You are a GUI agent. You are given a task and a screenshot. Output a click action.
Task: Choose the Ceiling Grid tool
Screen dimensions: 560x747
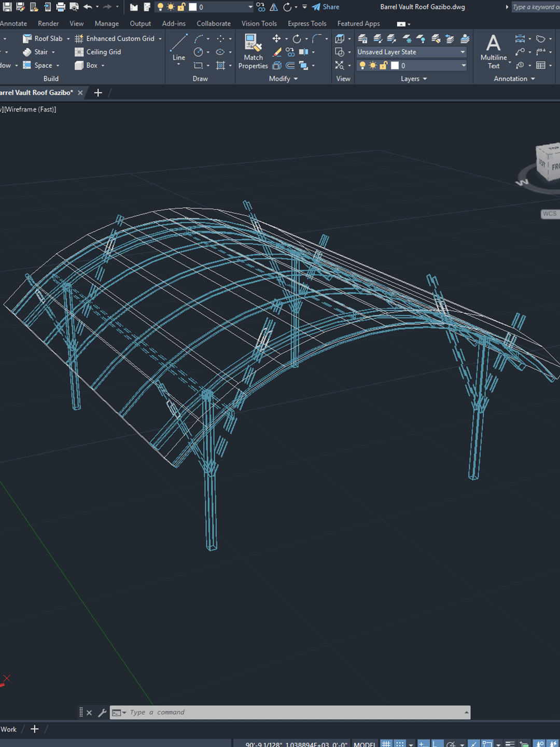(97, 52)
